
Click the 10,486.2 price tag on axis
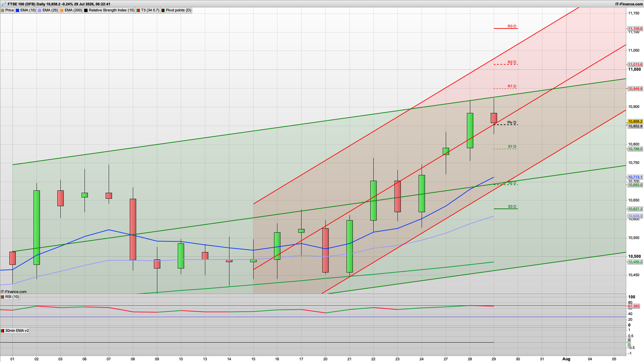click(635, 262)
